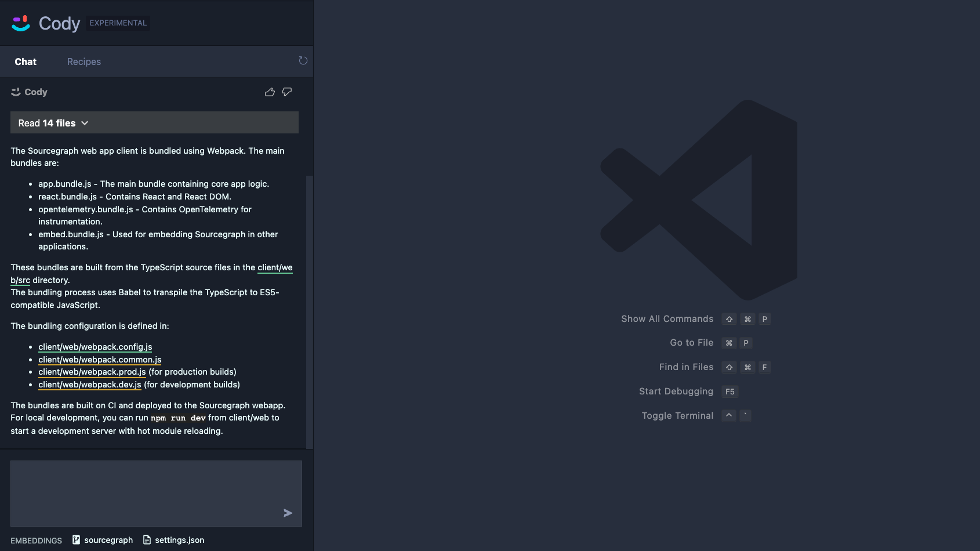
Task: Click the chevron next to Read 14 files
Action: pos(85,123)
